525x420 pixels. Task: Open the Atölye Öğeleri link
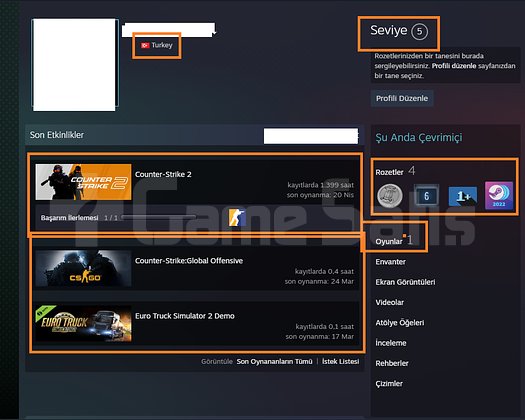pyautogui.click(x=400, y=323)
